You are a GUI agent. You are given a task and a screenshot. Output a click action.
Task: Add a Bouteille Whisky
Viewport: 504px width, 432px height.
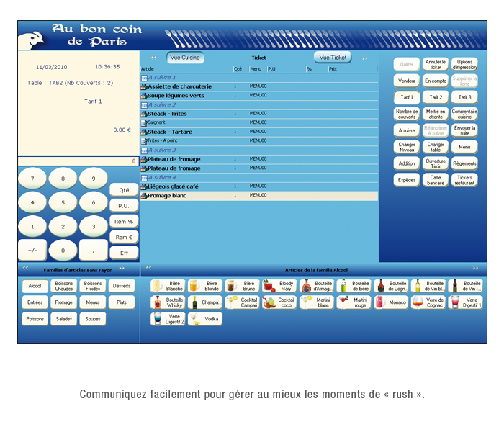(168, 302)
